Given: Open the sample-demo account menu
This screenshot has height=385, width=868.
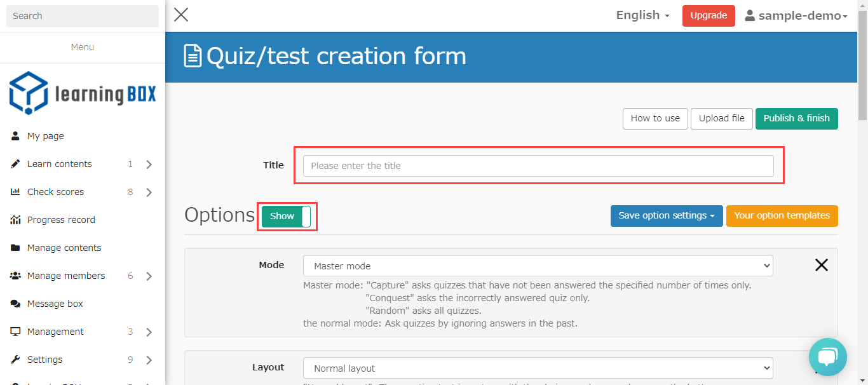Looking at the screenshot, I should point(796,16).
